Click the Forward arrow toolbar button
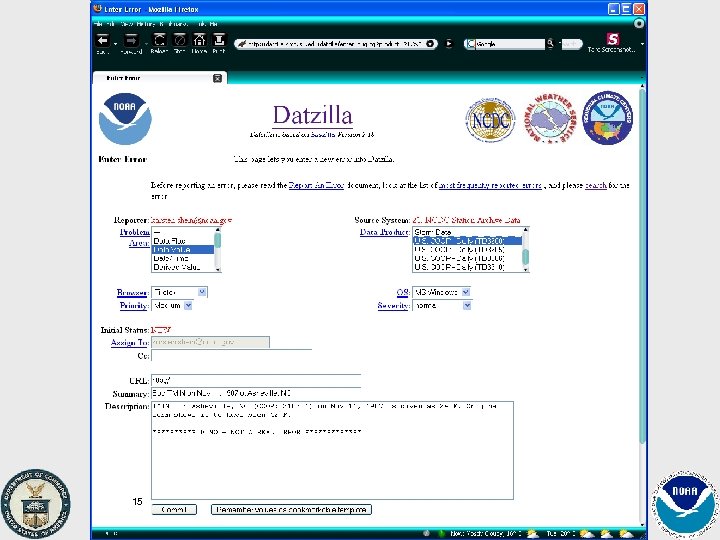720x540 pixels. coord(131,40)
